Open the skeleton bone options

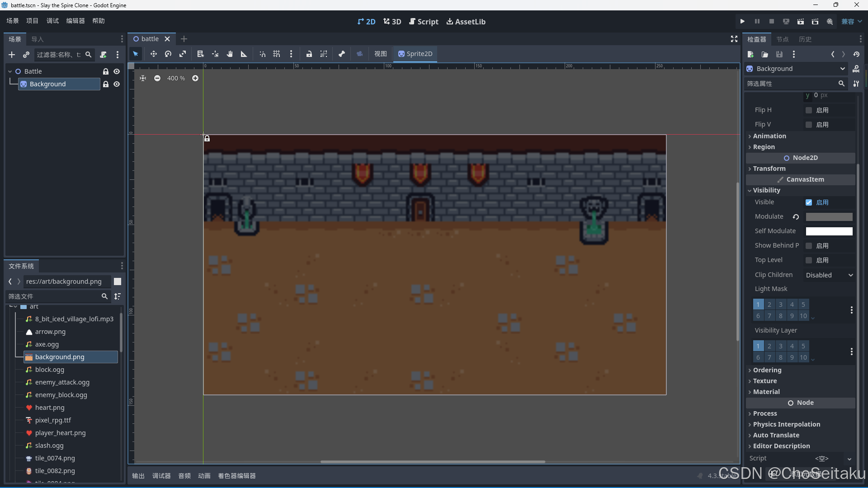(x=342, y=54)
